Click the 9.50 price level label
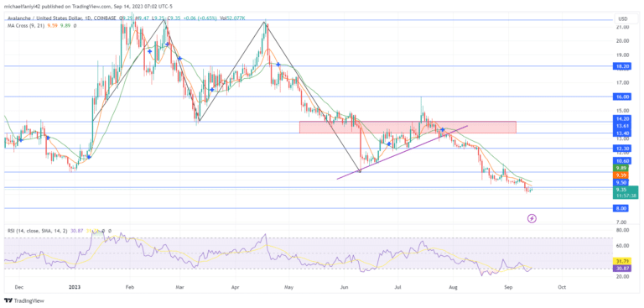644x308 pixels. pyautogui.click(x=621, y=182)
